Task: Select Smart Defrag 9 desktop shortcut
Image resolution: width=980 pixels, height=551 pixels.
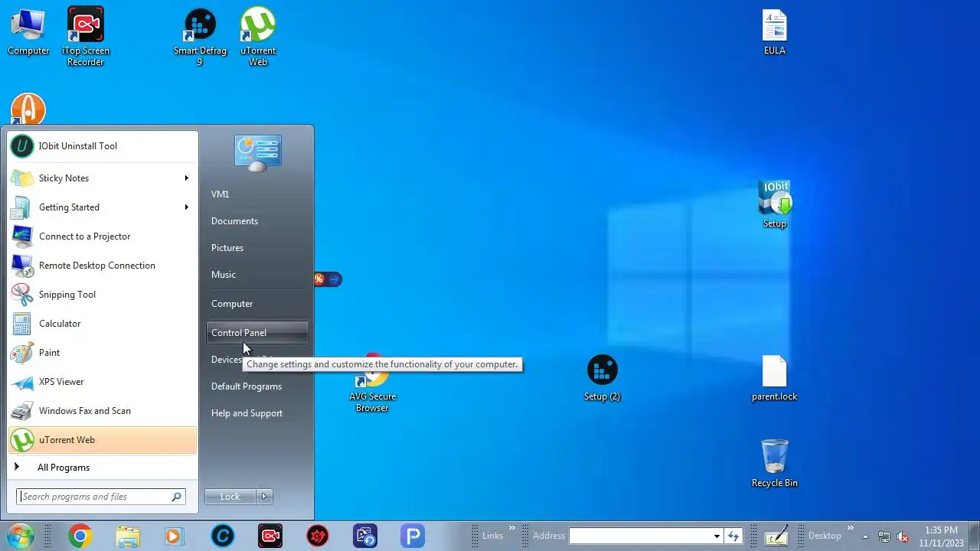Action: pos(201,37)
